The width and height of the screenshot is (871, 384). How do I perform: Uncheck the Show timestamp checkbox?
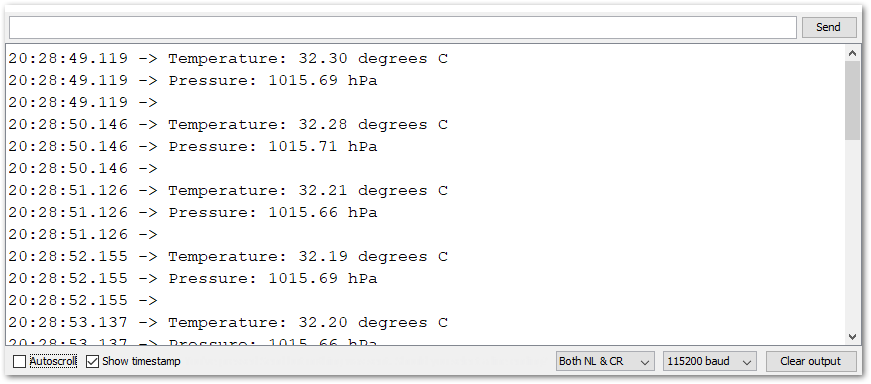coord(93,362)
